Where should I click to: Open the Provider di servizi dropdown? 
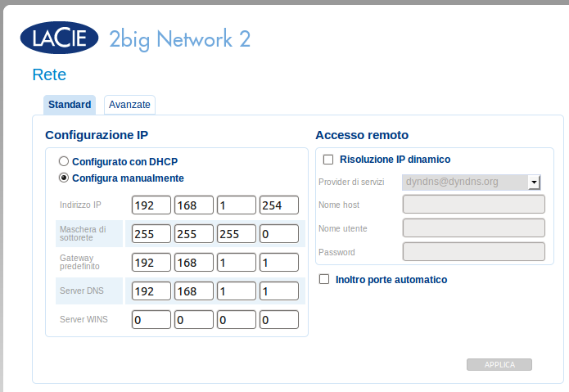(x=472, y=182)
